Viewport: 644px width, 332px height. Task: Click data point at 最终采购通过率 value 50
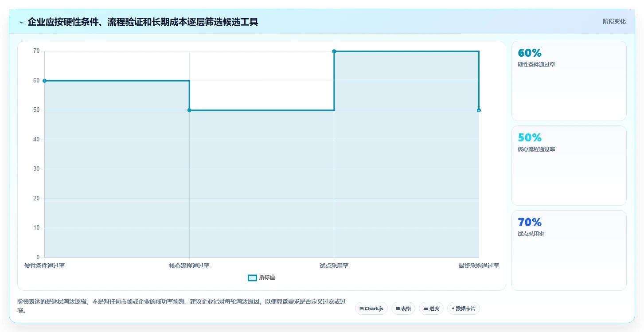(x=479, y=110)
